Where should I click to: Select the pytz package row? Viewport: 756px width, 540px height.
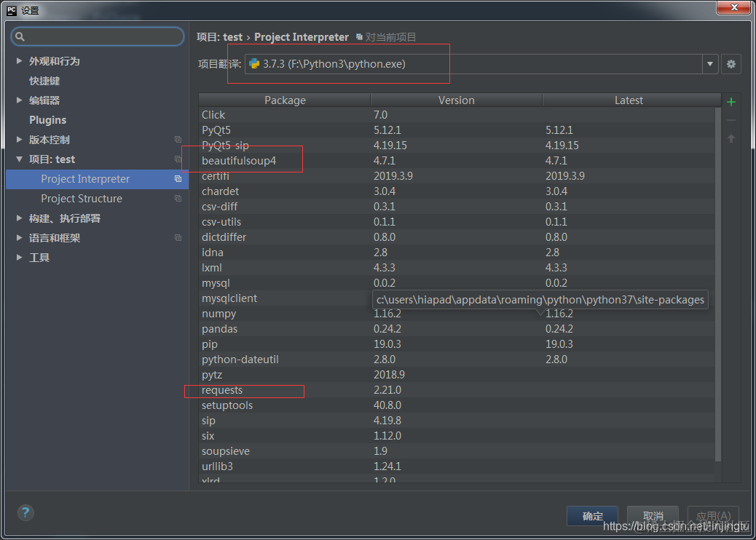click(457, 375)
